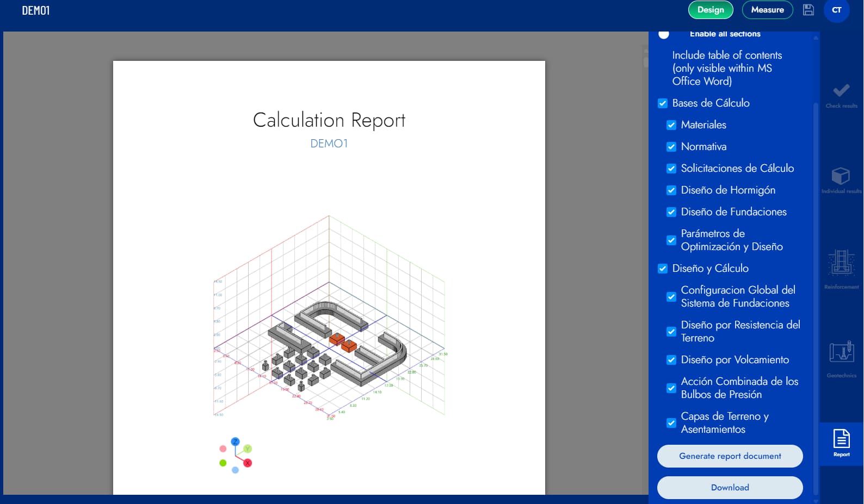Open the Individual results view

[x=841, y=181]
